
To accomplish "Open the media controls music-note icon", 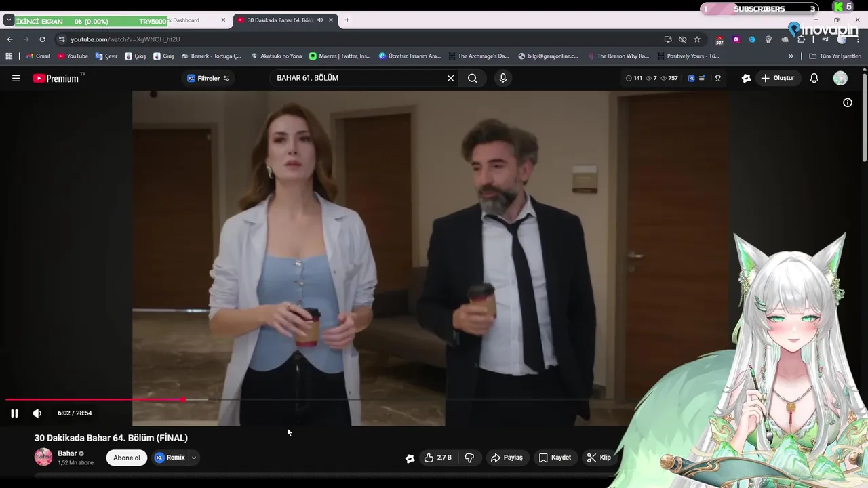I will pyautogui.click(x=825, y=39).
